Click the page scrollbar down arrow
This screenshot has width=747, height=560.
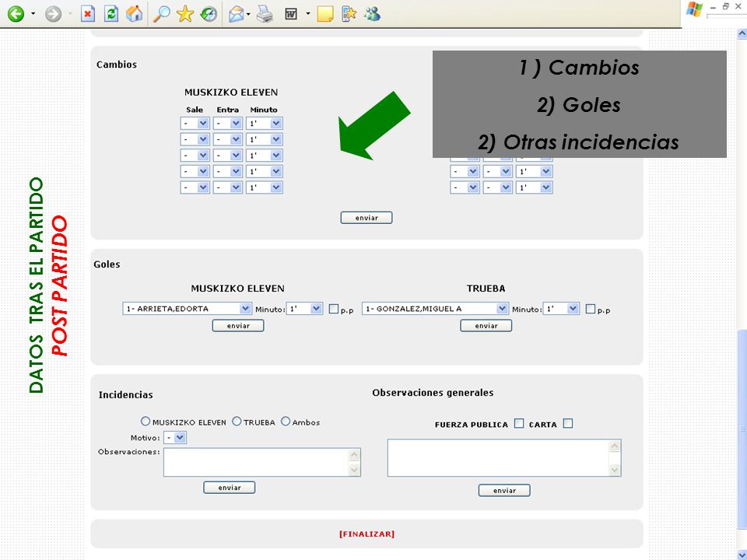(x=742, y=555)
